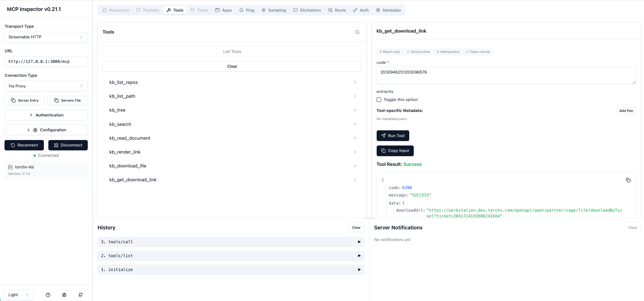Click the bug report icon
Image resolution: width=644 pixels, height=301 pixels.
point(64,295)
